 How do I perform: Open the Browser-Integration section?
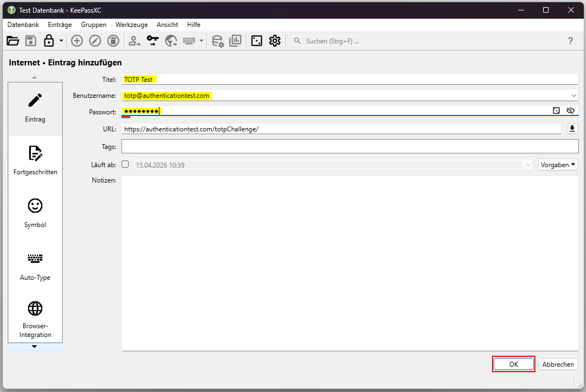tap(35, 319)
